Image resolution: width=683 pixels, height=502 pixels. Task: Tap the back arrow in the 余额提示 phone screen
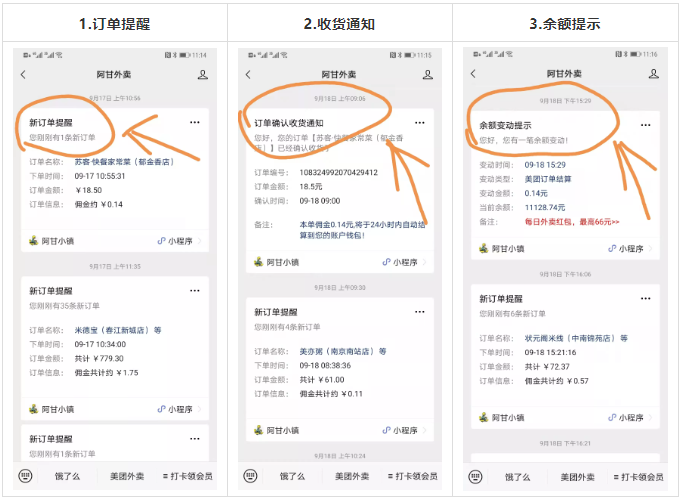473,74
